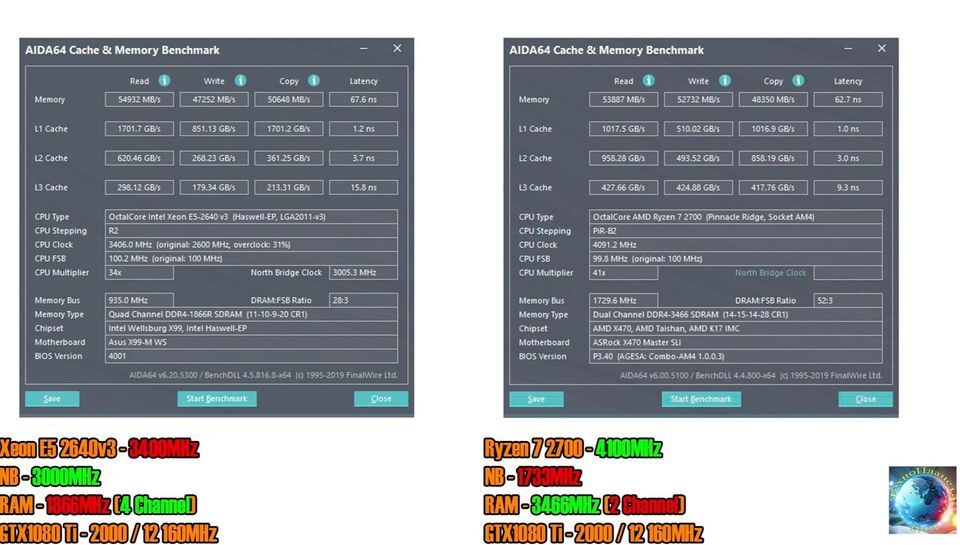The width and height of the screenshot is (960, 545).
Task: Click the Read info icon in the Xeon benchmark window
Action: click(x=164, y=81)
